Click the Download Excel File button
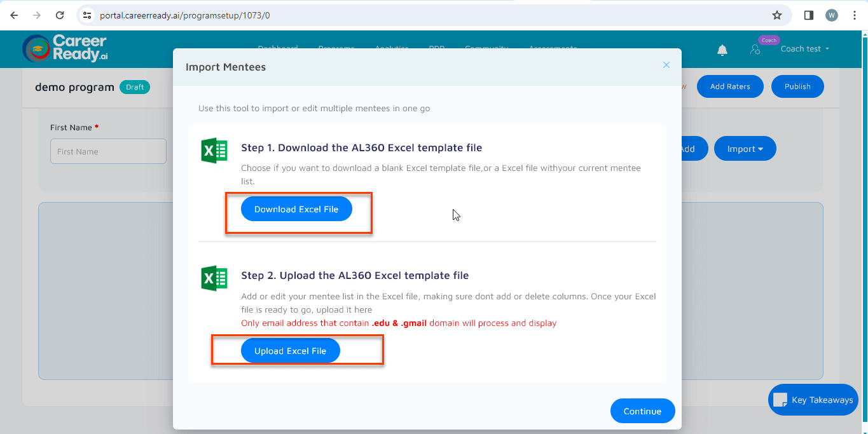 coord(296,209)
